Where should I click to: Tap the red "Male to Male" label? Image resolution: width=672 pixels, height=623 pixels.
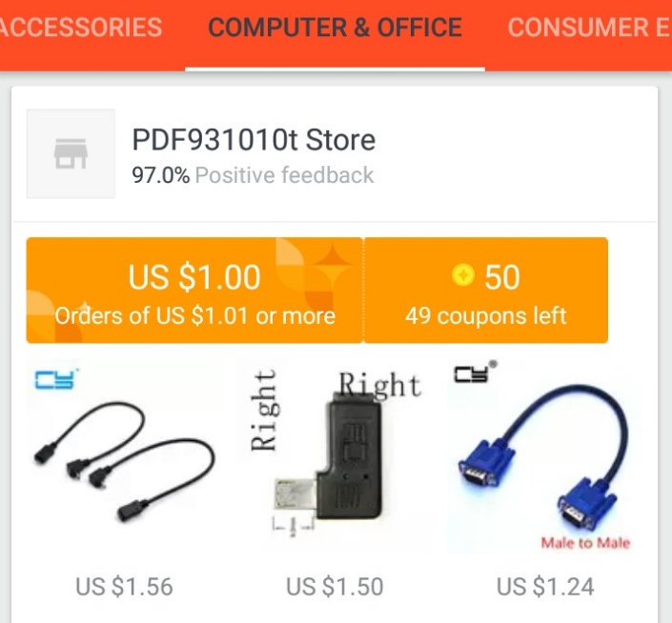[585, 543]
